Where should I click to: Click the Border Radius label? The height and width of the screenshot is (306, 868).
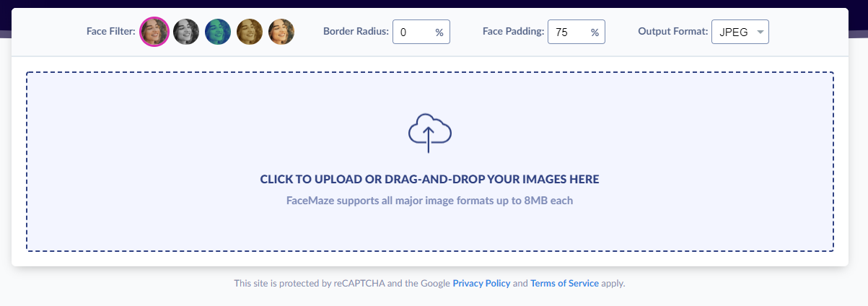point(356,32)
